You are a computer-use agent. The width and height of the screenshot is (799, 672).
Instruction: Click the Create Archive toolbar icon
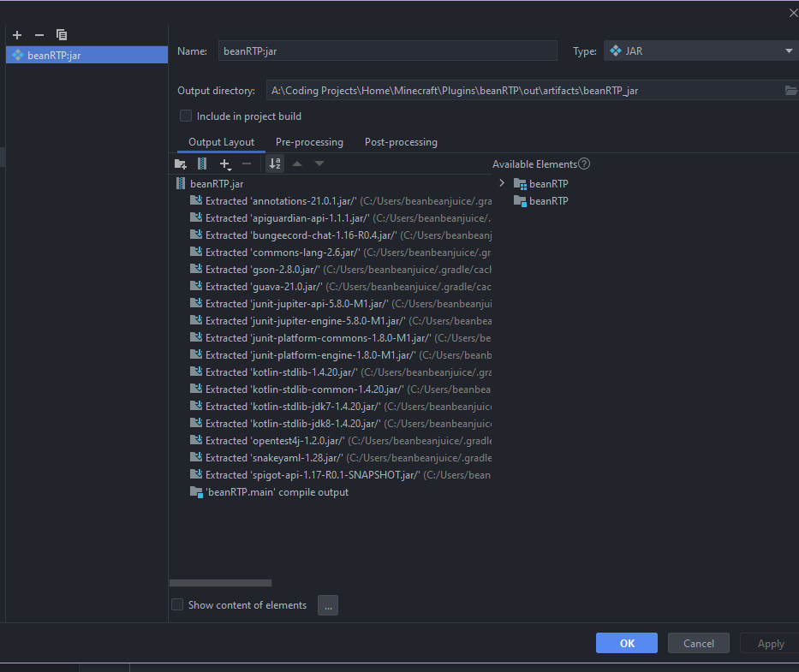click(202, 164)
